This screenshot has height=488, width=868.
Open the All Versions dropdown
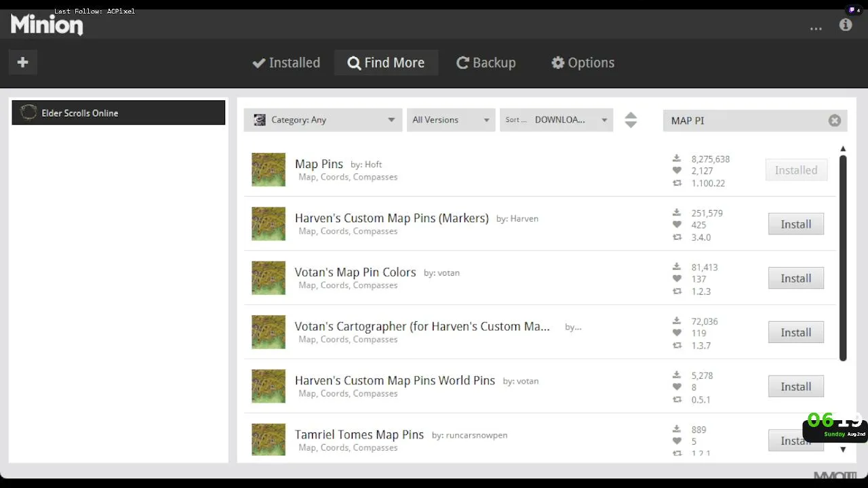pos(451,120)
